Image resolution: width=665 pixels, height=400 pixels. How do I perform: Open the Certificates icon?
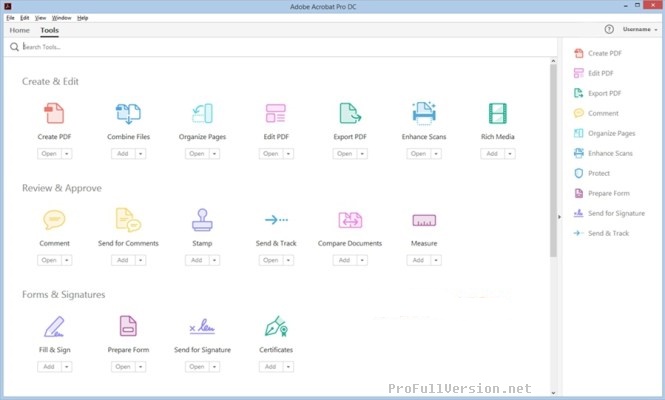(276, 326)
